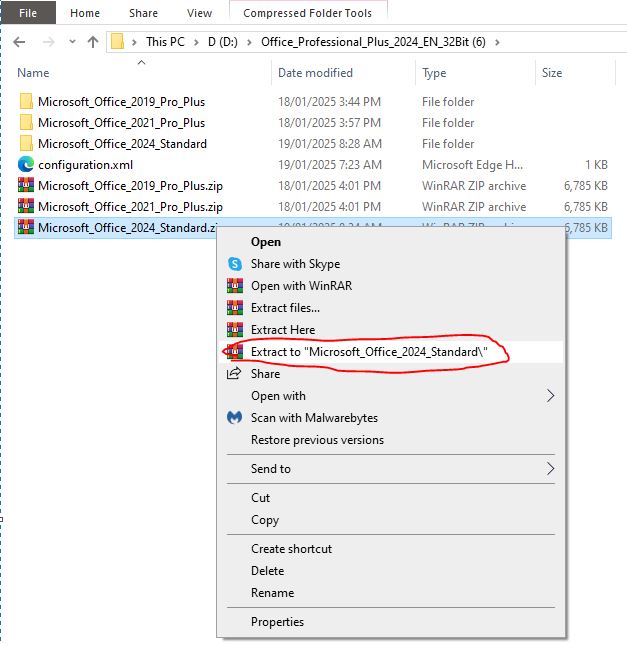Switch to the Home ribbon tab
The image size is (627, 645).
[x=85, y=13]
